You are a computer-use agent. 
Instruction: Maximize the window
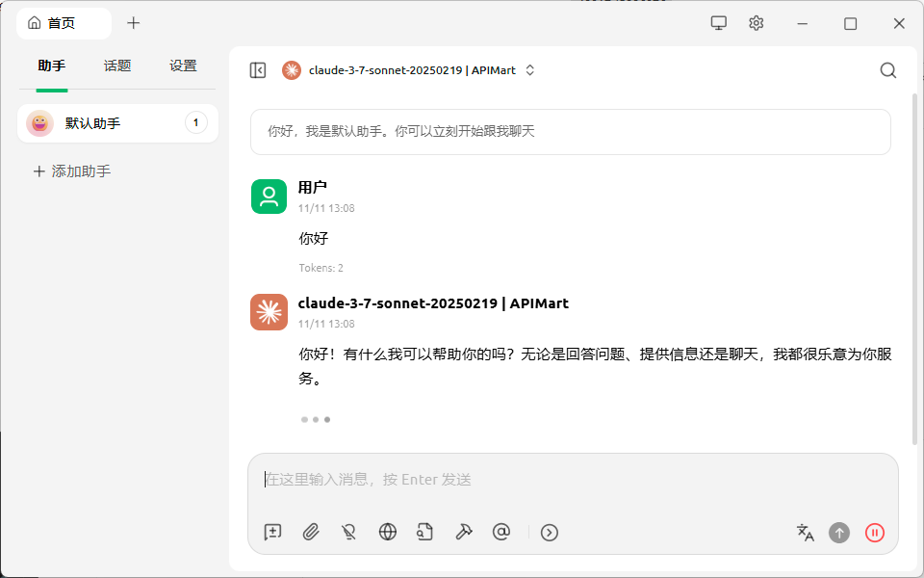[850, 23]
